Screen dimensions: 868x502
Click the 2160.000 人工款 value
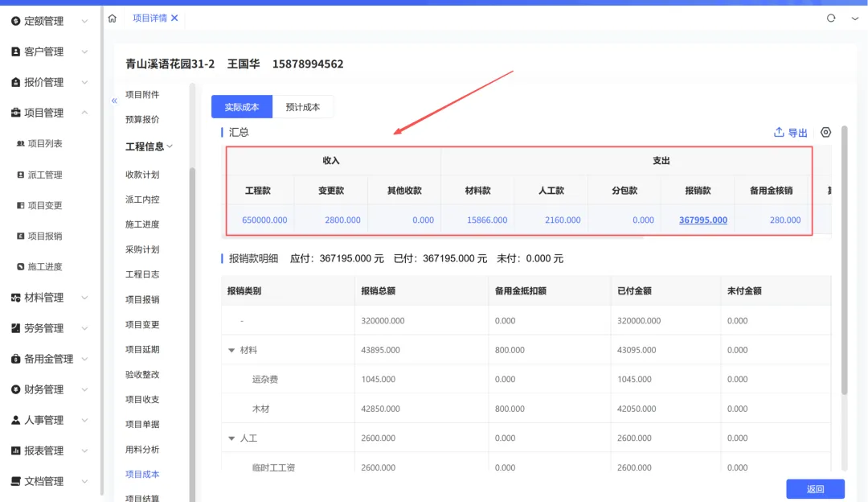[x=563, y=220]
